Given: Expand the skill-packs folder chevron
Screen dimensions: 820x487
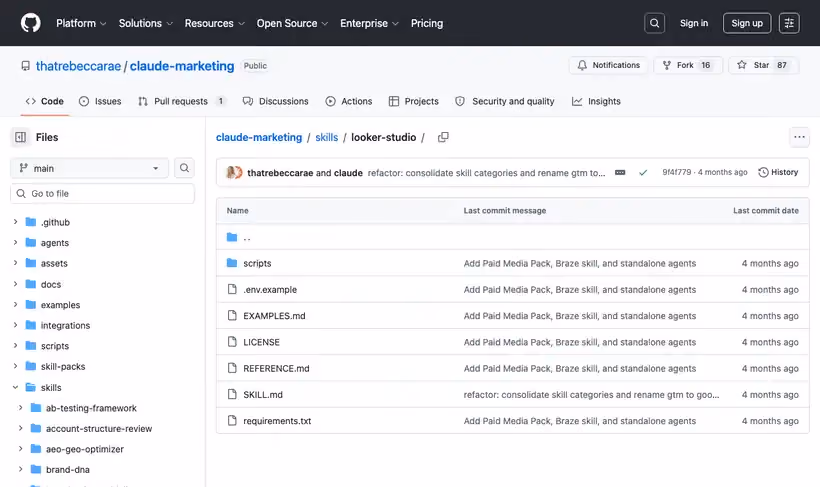Looking at the screenshot, I should pos(15,366).
